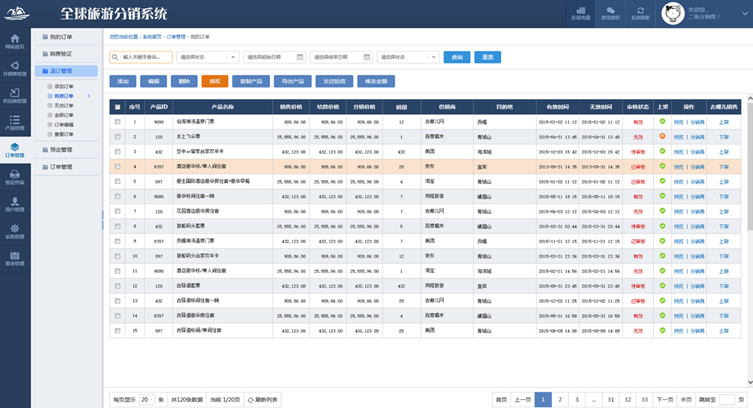Tick the checkbox for row number 4

pos(117,167)
